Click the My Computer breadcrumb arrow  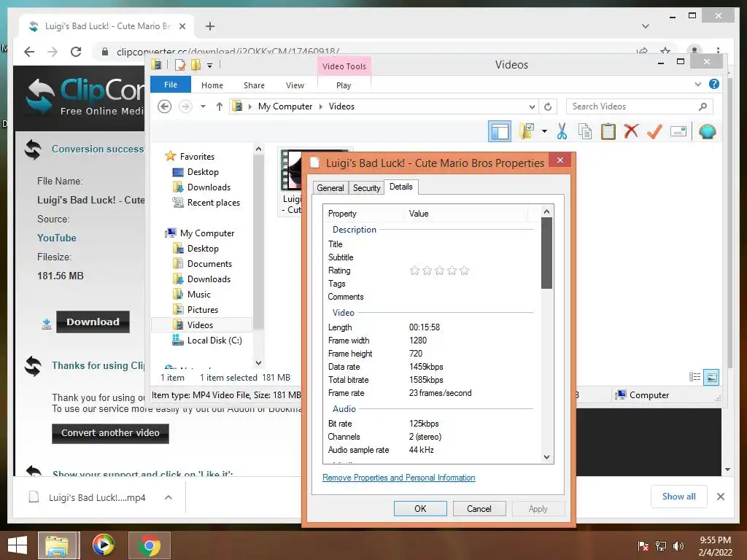point(321,106)
